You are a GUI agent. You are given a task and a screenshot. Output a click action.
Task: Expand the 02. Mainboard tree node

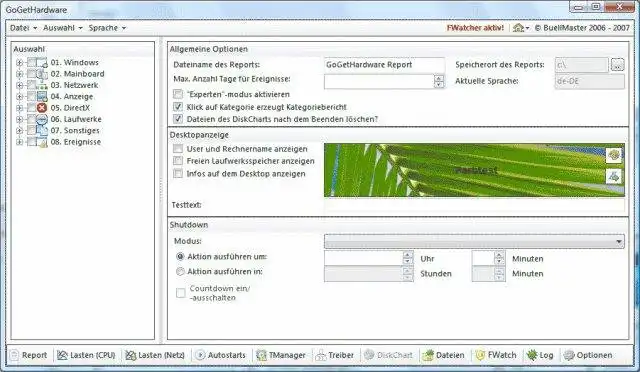point(19,74)
